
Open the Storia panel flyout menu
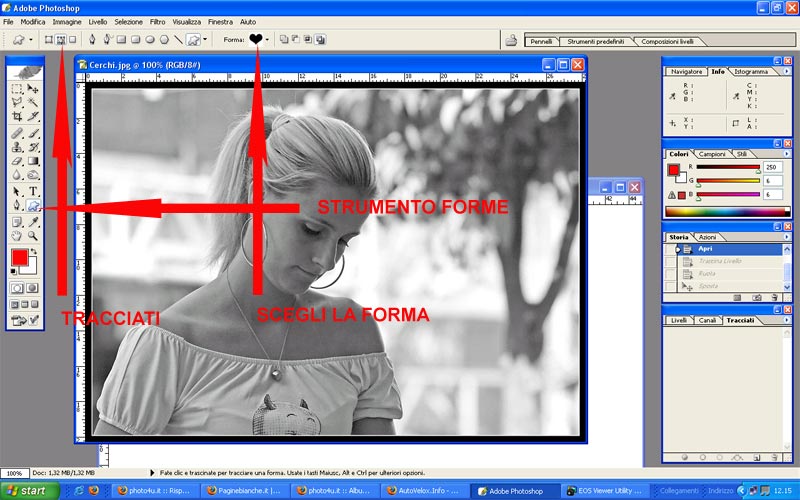coord(786,237)
